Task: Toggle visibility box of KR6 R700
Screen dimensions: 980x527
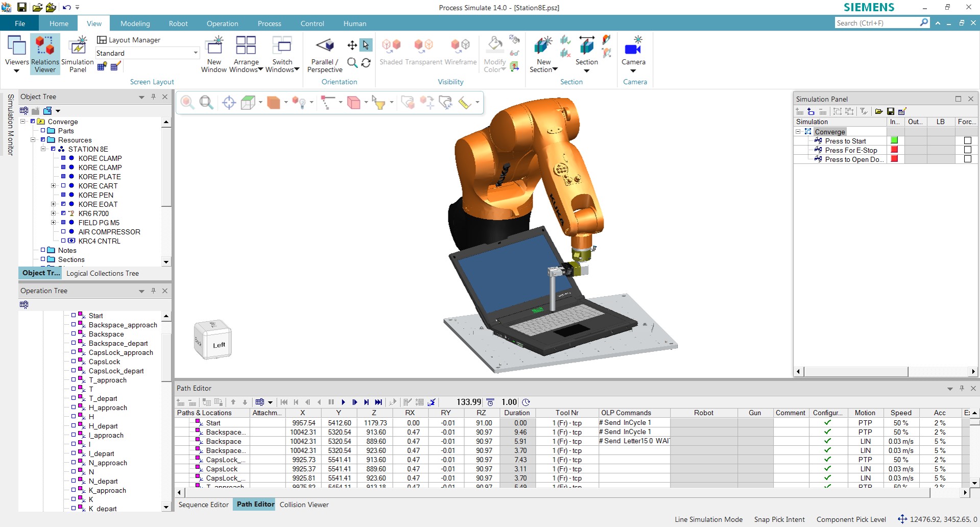Action: point(63,213)
